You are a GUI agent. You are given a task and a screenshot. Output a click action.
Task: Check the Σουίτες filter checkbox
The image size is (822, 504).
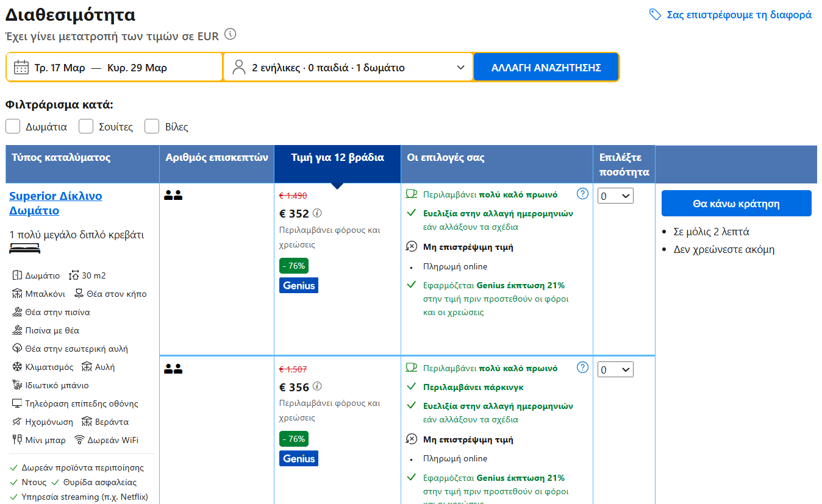point(86,126)
